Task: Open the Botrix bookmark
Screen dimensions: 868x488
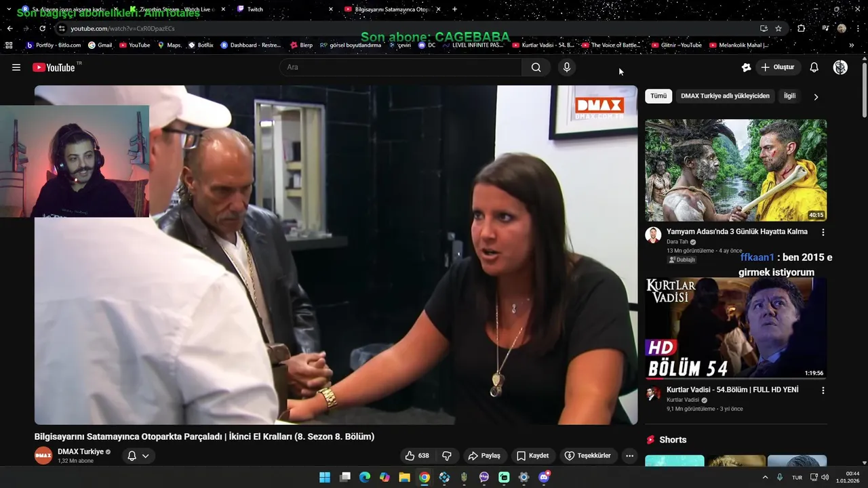Action: (x=201, y=45)
